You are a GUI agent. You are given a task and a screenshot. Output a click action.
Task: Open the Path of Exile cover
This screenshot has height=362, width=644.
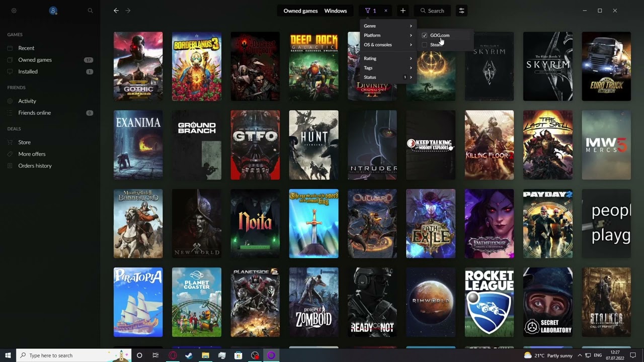pyautogui.click(x=431, y=224)
